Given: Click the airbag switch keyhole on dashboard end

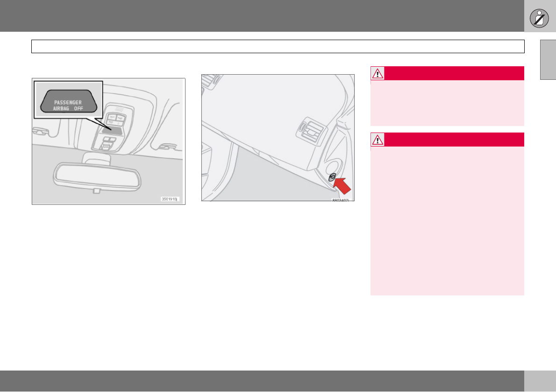Looking at the screenshot, I should [332, 177].
